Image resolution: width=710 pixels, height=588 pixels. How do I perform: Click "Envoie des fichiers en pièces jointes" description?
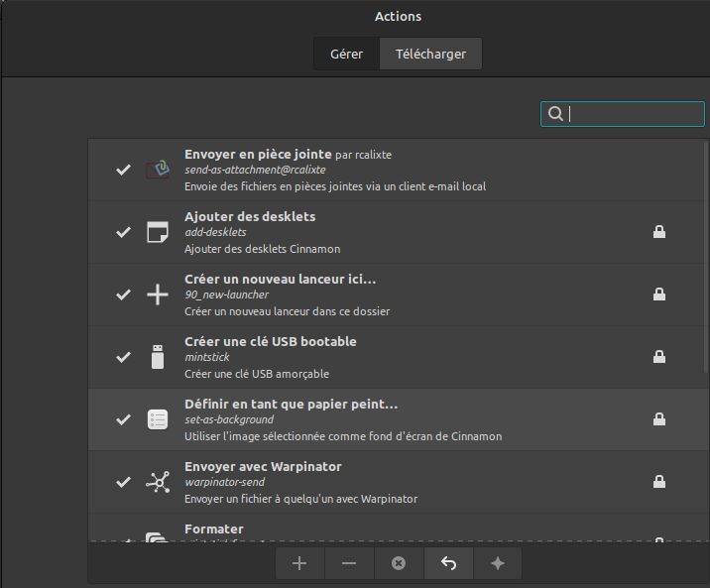(x=335, y=186)
